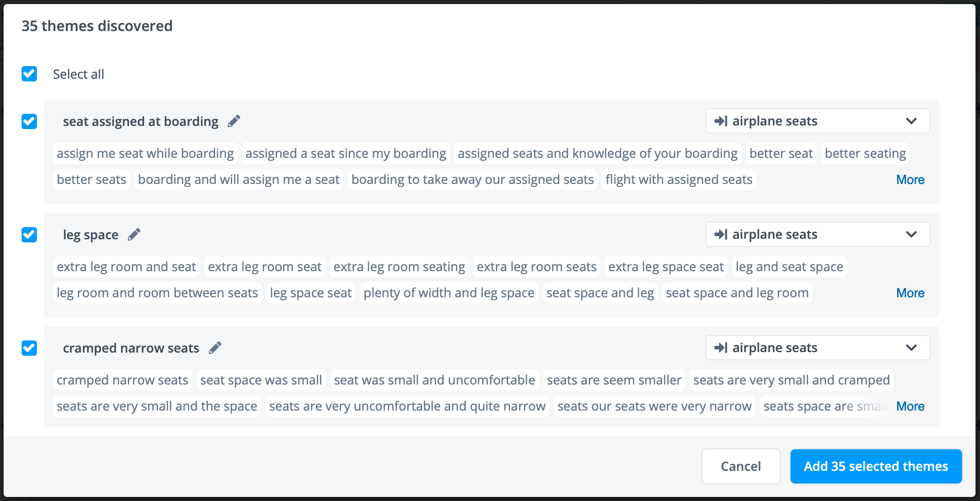
Task: Uncheck the 'leg space' theme checkbox
Action: tap(29, 235)
